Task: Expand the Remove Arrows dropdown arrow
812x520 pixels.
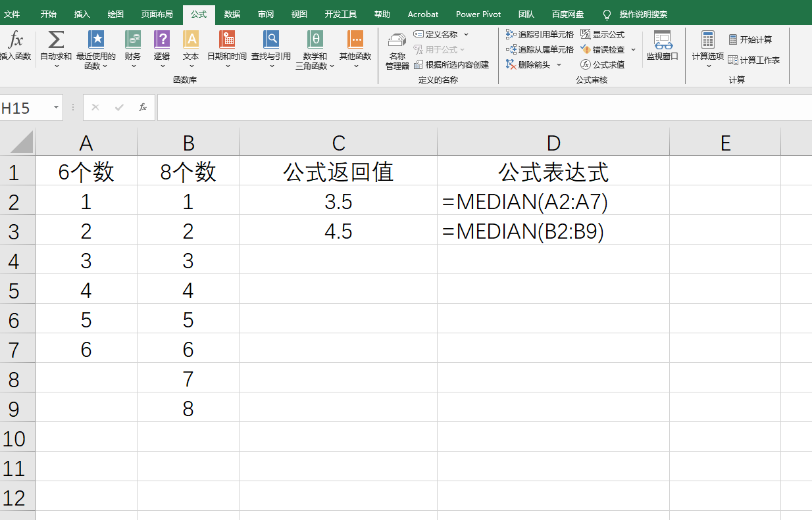Action: (x=559, y=64)
